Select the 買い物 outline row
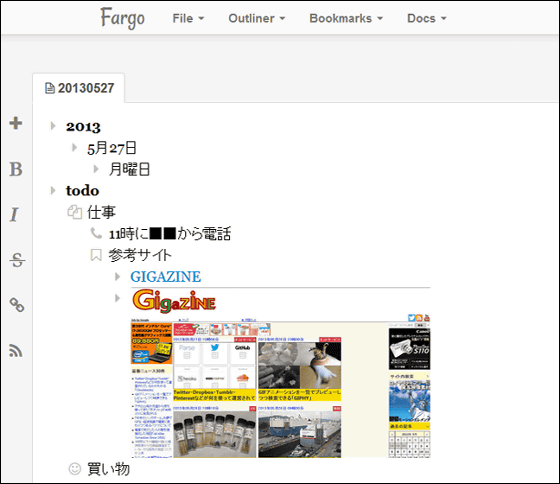The height and width of the screenshot is (484, 560). tap(109, 469)
